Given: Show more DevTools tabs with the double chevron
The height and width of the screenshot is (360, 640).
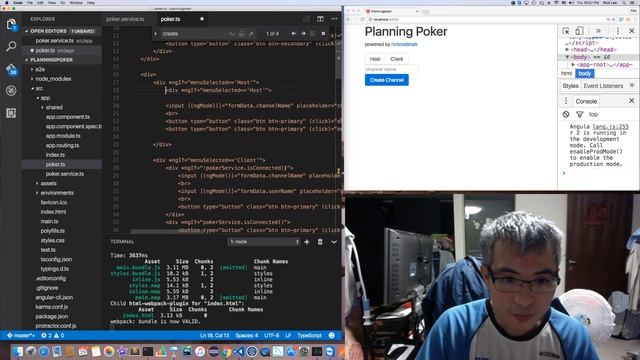Looking at the screenshot, I should tap(598, 31).
